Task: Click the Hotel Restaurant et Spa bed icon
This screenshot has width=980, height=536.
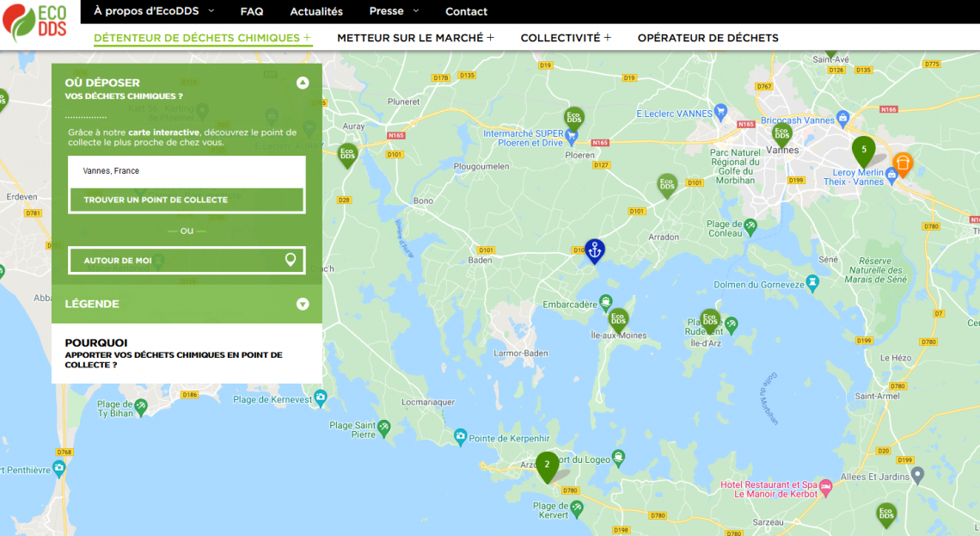Action: (x=825, y=488)
